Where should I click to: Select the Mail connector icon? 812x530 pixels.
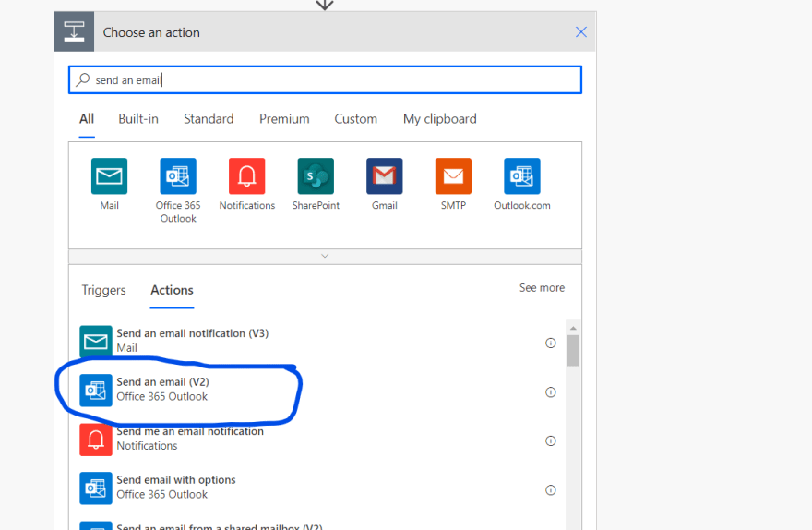(109, 176)
